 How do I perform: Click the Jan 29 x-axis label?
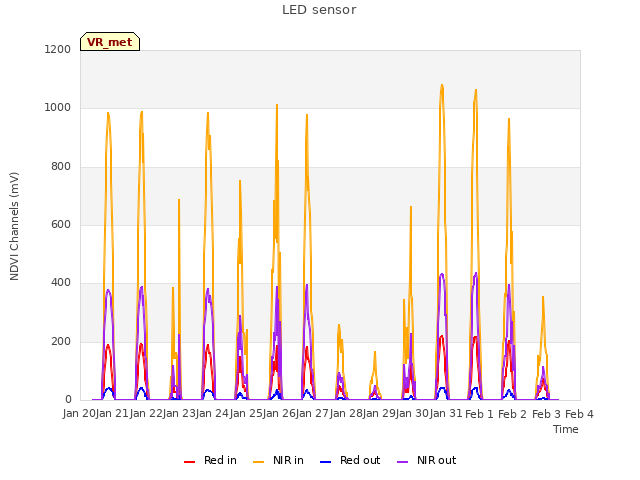click(x=379, y=413)
